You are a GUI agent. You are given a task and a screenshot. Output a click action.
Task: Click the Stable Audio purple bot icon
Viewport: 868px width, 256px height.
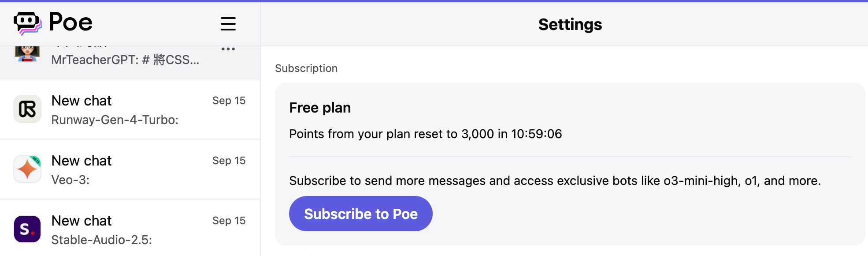(x=27, y=229)
